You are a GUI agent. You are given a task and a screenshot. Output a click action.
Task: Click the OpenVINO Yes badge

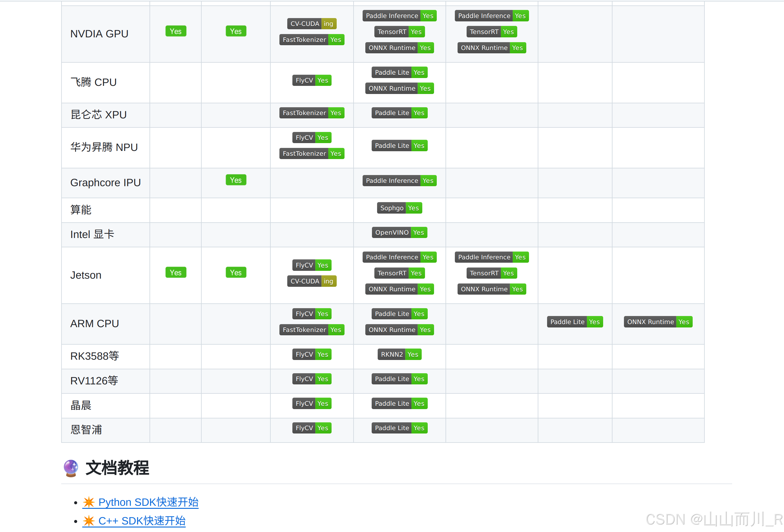(x=399, y=233)
